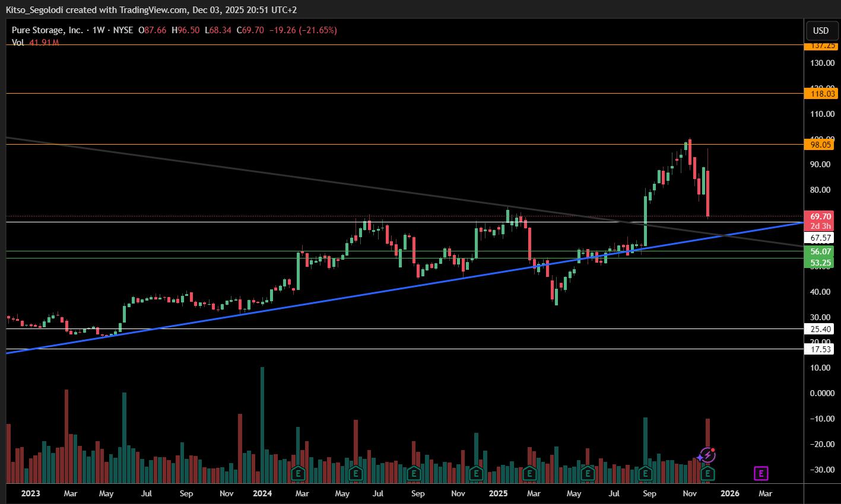The width and height of the screenshot is (841, 504).
Task: Click the earnings marker near Sep 2025
Action: click(x=645, y=473)
